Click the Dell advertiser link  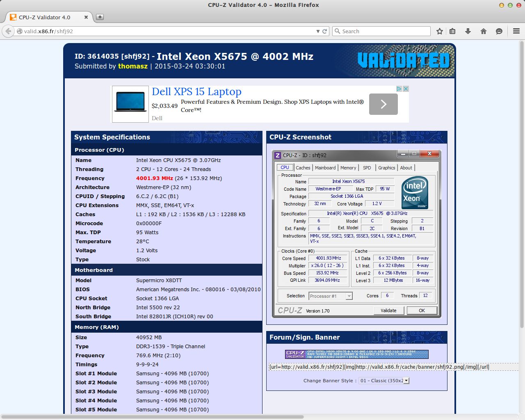pyautogui.click(x=157, y=118)
